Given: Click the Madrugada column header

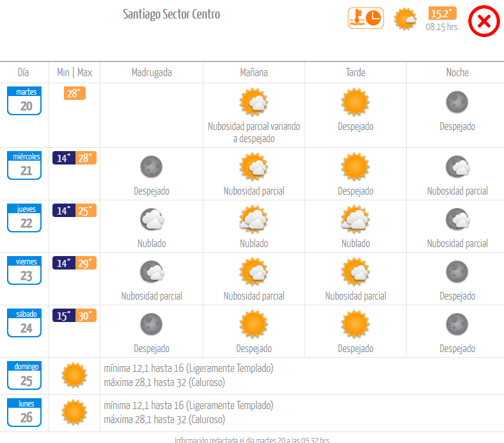Looking at the screenshot, I should 152,73.
